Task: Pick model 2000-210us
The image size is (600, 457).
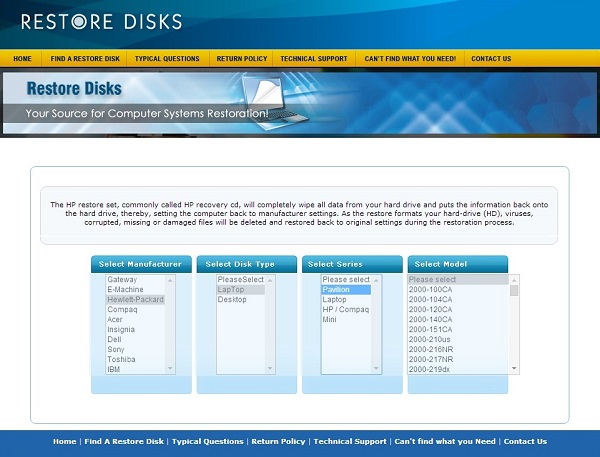Action: [x=458, y=339]
